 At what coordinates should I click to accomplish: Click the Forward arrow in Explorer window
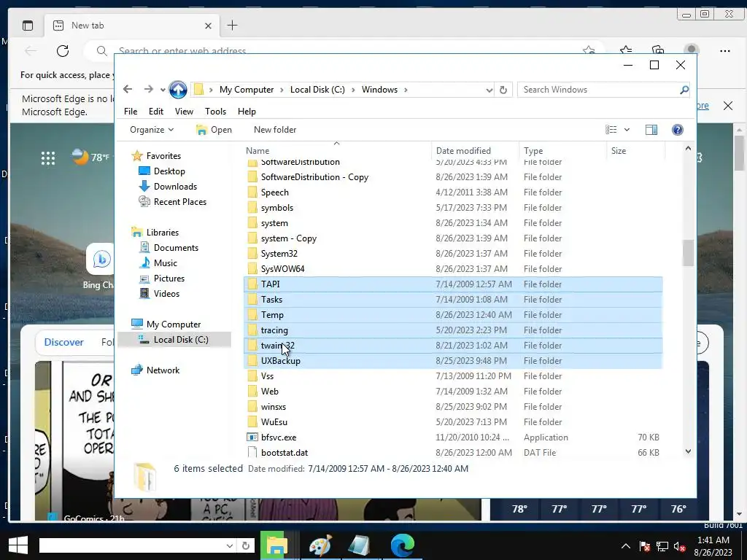click(149, 89)
